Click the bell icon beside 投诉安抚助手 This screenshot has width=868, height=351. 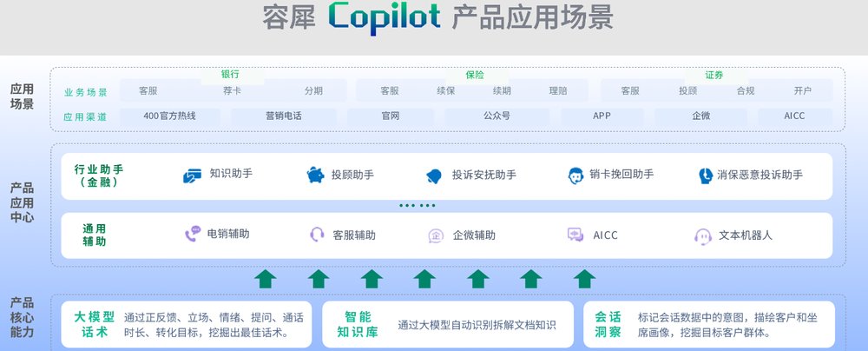click(x=434, y=175)
